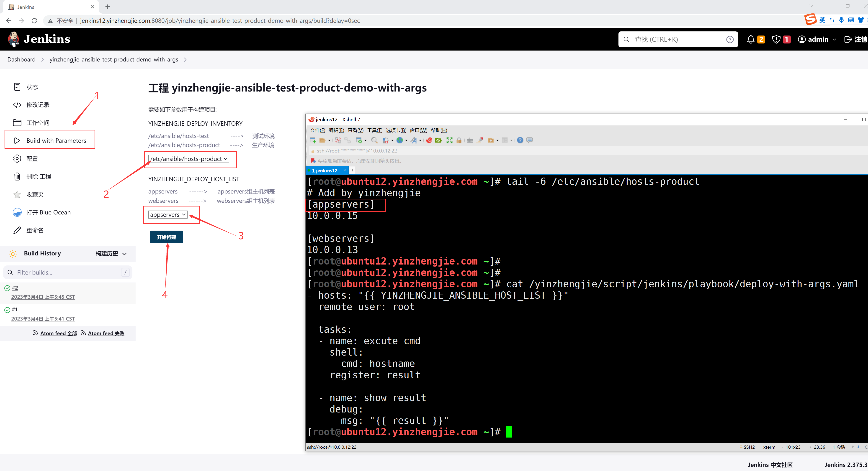Open Xshell help question mark icon

(520, 140)
